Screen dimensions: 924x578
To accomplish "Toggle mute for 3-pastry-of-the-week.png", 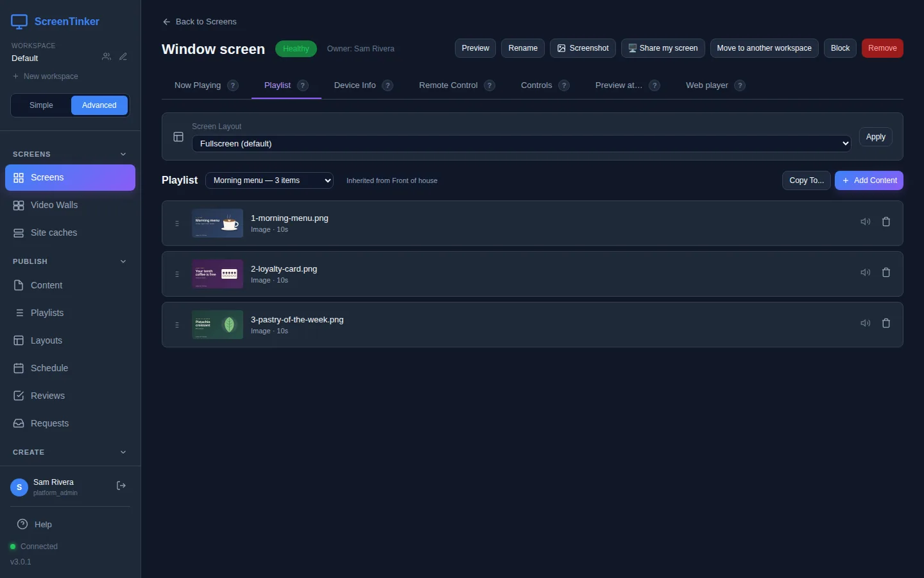I will pyautogui.click(x=866, y=323).
